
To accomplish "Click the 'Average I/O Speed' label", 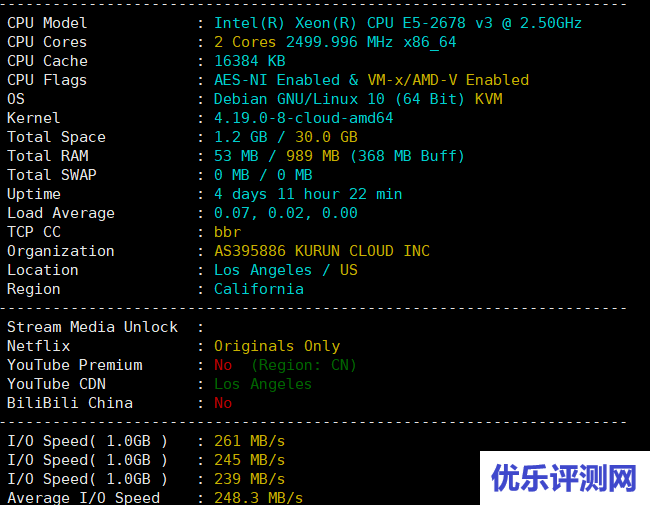I will pyautogui.click(x=83, y=498).
